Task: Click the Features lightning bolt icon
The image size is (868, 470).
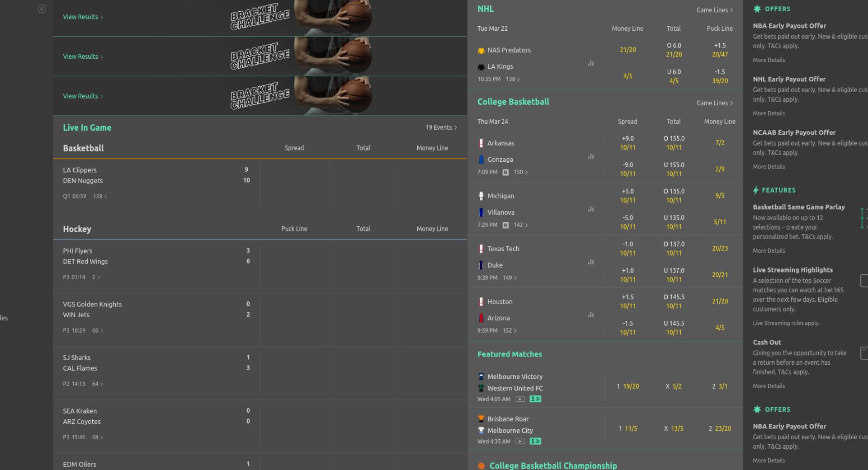Action: (x=756, y=190)
